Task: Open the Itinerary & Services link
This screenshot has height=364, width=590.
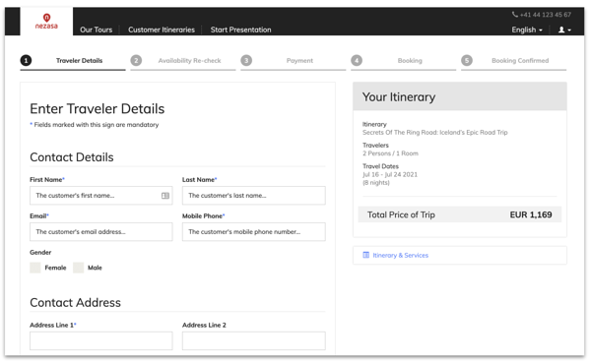Action: [400, 256]
